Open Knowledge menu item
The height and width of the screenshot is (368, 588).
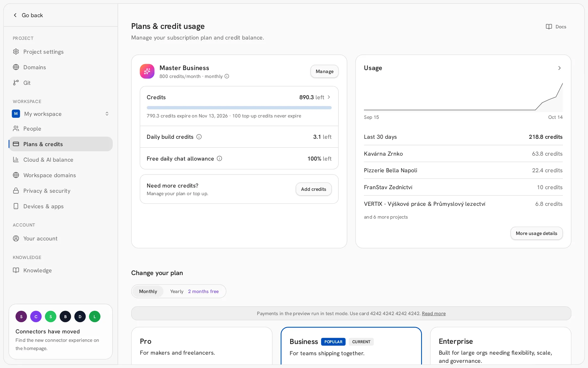point(60,270)
